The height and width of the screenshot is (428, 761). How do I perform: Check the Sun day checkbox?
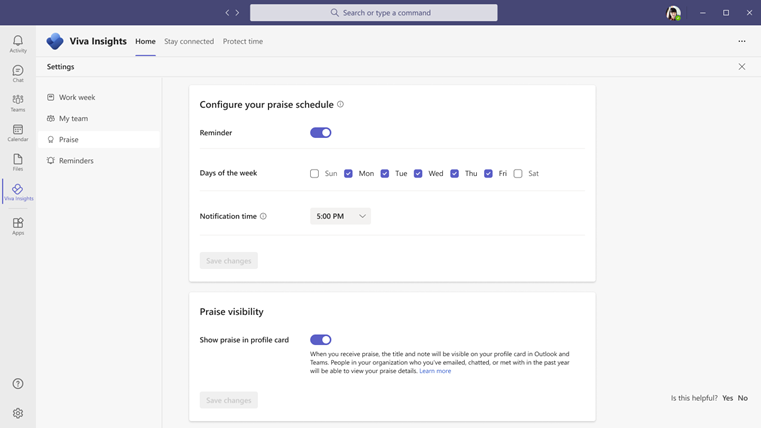tap(314, 174)
